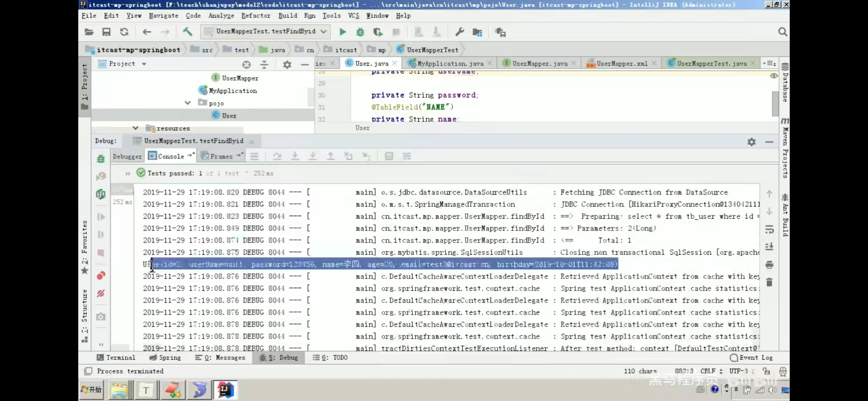Click the View Breakpoints red circles icon
868x401 pixels.
pos(101,276)
